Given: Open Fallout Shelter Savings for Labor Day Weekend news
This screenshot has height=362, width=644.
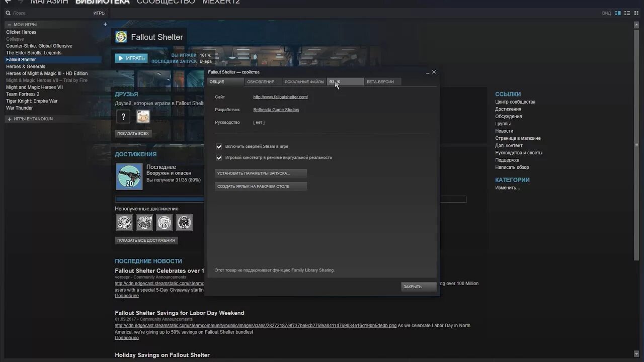Looking at the screenshot, I should pos(180,313).
